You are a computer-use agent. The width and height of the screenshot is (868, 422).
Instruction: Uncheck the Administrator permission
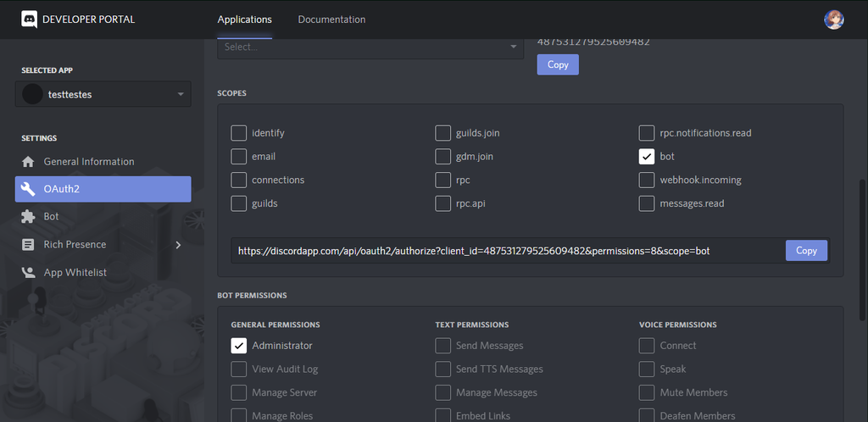pos(238,346)
